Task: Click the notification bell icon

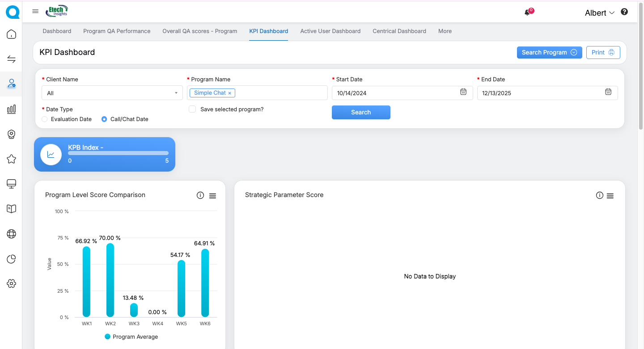Action: [528, 13]
